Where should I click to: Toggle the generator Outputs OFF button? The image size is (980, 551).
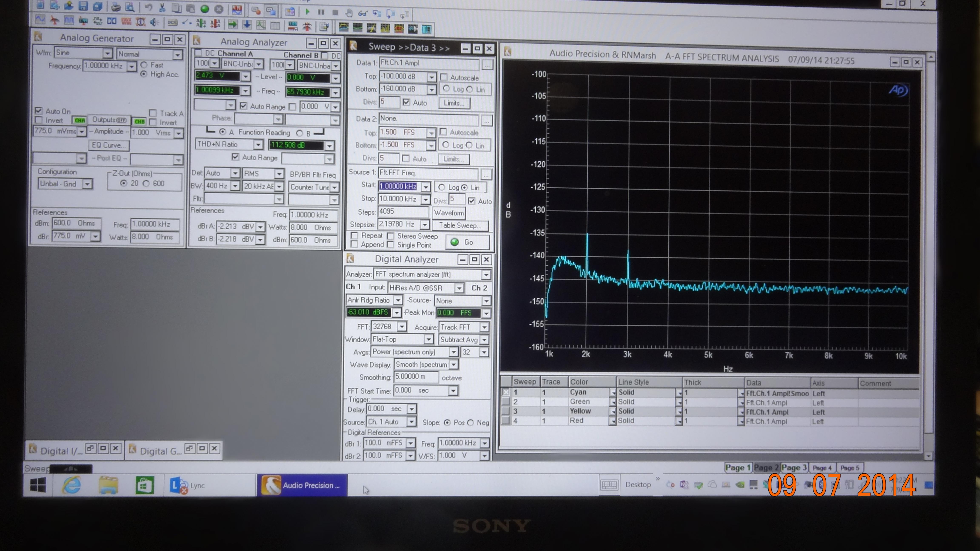click(x=109, y=120)
